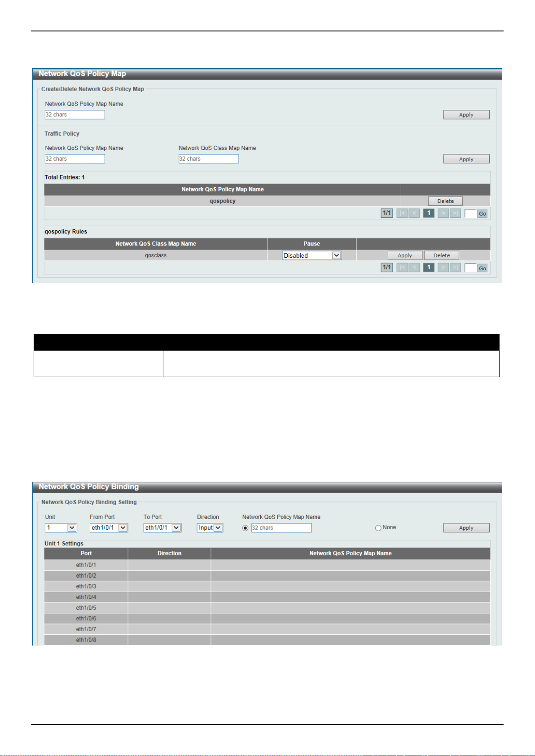
Task: Delete the qospolicy policy map entry
Action: (445, 201)
